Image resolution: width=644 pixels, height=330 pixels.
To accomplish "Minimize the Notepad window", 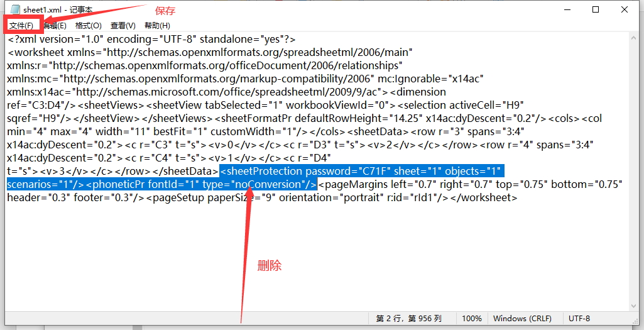I will click(567, 9).
